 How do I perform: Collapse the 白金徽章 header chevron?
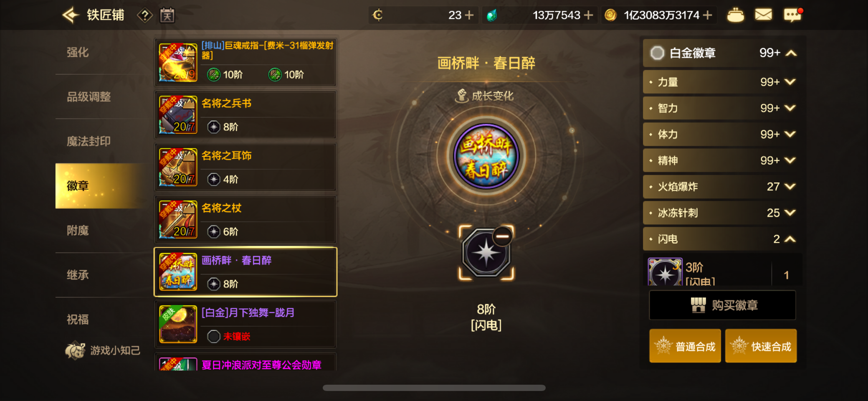pyautogui.click(x=791, y=53)
